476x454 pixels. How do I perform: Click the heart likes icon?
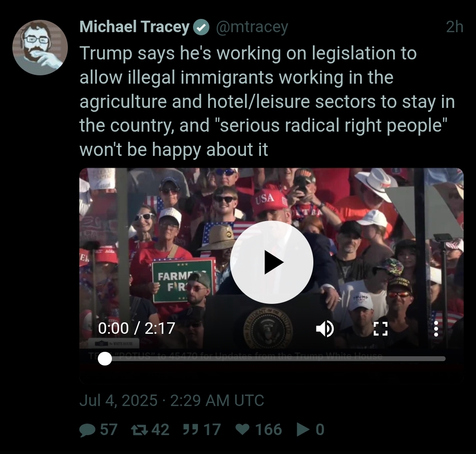point(242,429)
